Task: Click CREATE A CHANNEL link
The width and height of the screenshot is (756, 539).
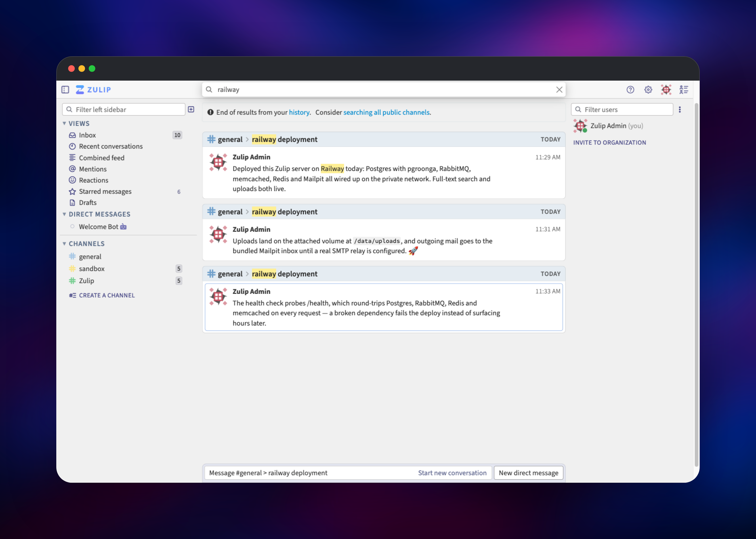Action: pyautogui.click(x=102, y=295)
